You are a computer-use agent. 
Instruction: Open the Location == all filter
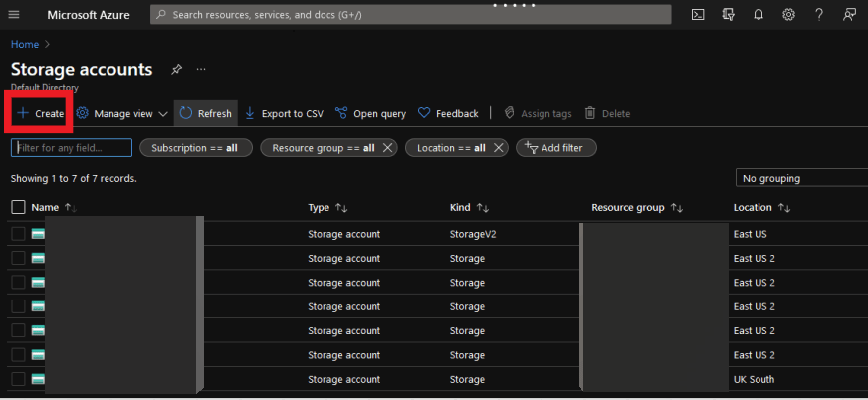click(x=451, y=148)
